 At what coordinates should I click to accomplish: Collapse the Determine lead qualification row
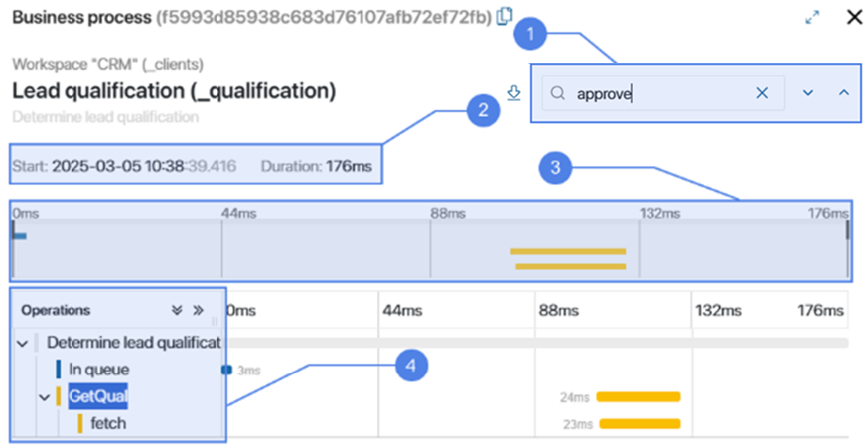(22, 344)
